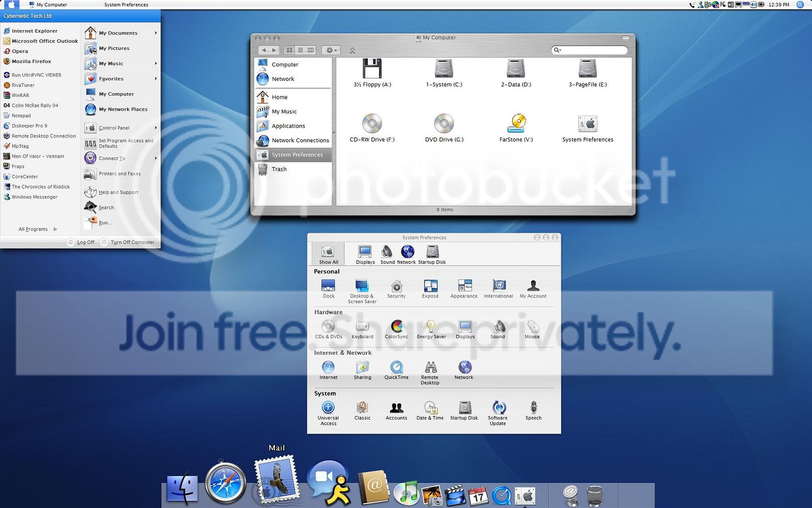Screen dimensions: 812x508
Task: Open Desktop & Screen Saver preferences
Action: click(362, 292)
